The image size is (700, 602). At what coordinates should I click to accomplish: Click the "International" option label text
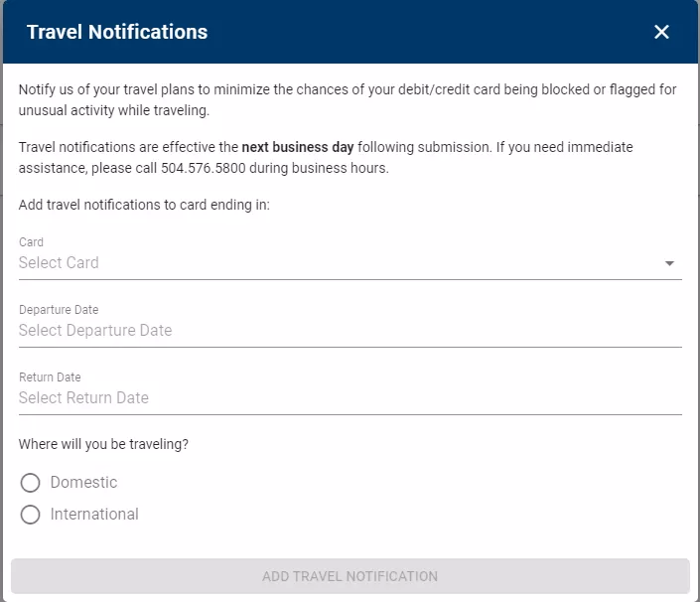[x=95, y=515]
